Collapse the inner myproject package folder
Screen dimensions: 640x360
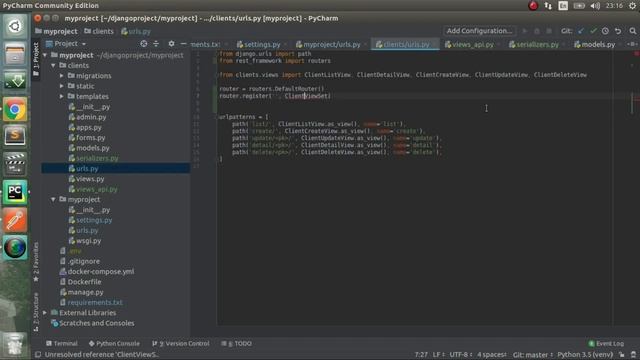pyautogui.click(x=53, y=199)
